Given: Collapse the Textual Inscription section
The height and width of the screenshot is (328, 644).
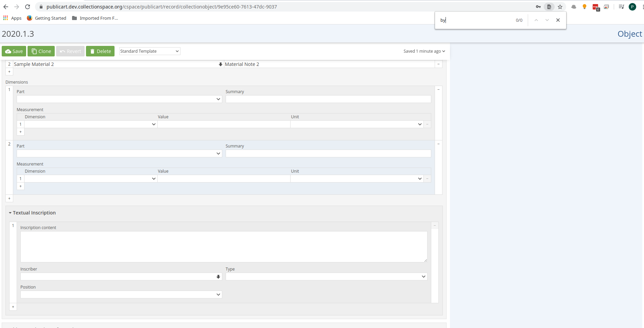Looking at the screenshot, I should point(10,213).
